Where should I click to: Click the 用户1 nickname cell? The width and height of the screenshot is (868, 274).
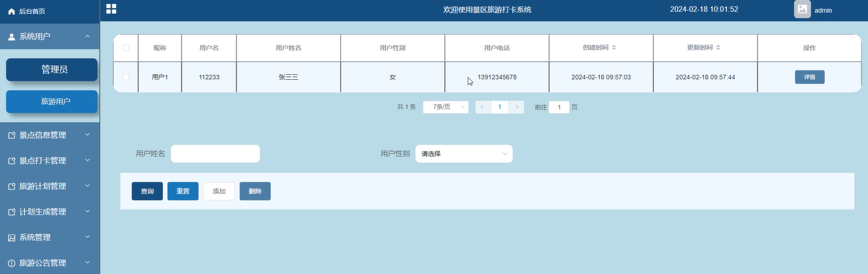point(160,77)
